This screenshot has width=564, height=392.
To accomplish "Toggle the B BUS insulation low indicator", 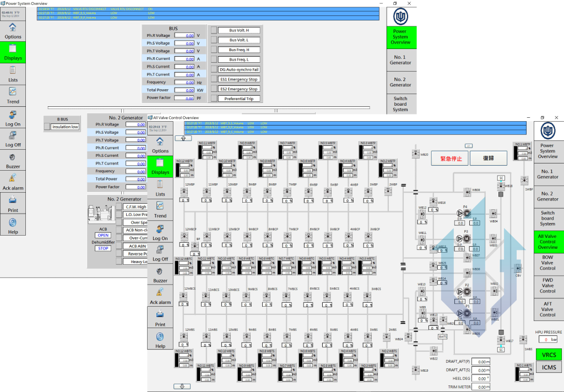I will click(x=47, y=127).
